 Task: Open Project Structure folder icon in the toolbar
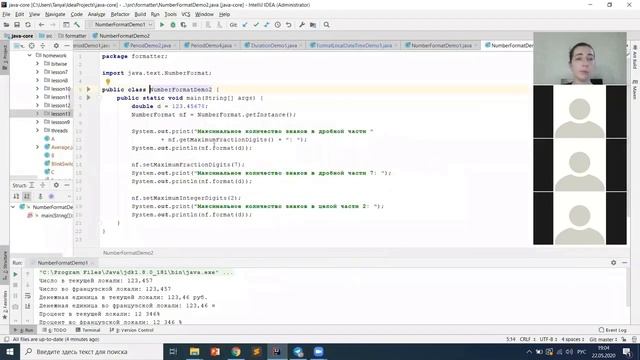[x=313, y=24]
